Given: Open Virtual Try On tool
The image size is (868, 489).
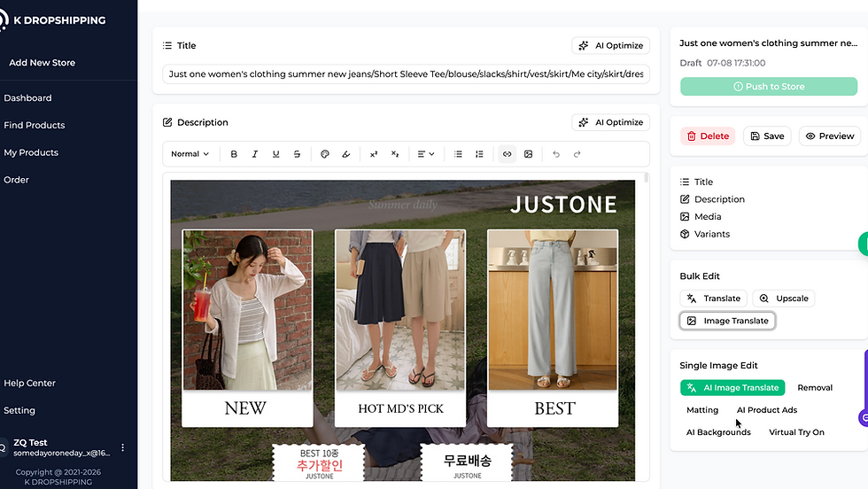Looking at the screenshot, I should [x=796, y=432].
